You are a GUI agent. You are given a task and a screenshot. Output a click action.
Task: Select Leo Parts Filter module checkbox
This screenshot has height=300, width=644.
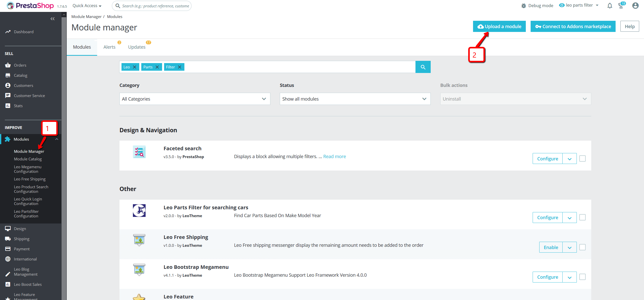coord(583,217)
